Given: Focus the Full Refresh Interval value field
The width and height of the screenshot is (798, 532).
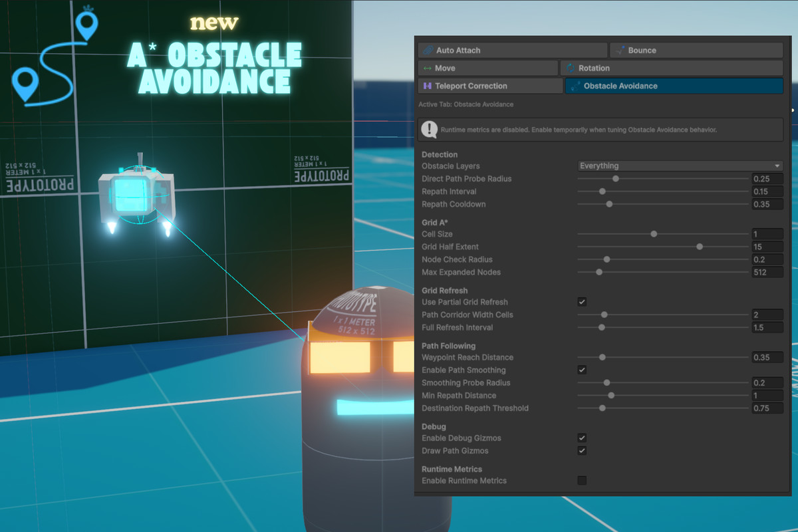Looking at the screenshot, I should (x=767, y=327).
